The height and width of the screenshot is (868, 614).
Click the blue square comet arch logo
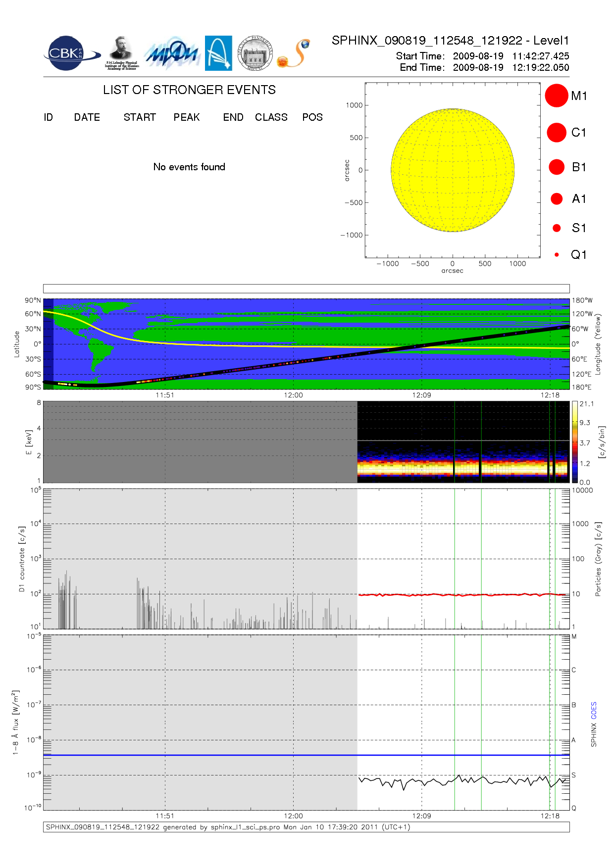click(x=218, y=53)
